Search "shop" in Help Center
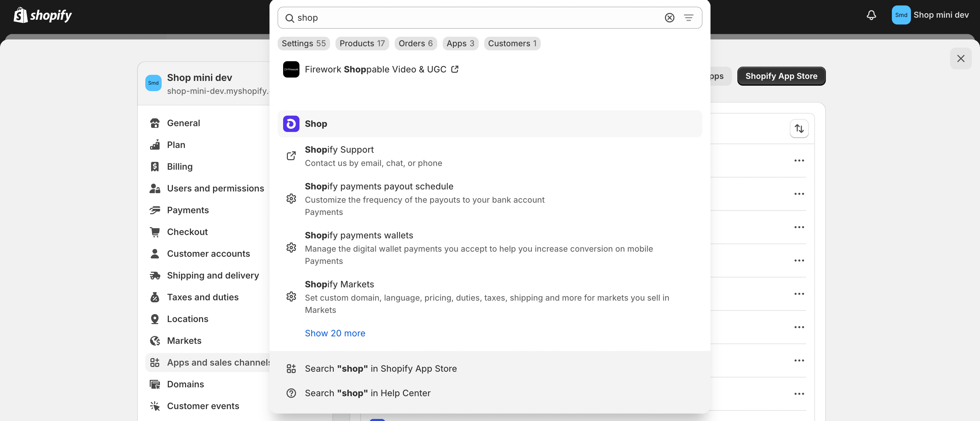 tap(490, 393)
